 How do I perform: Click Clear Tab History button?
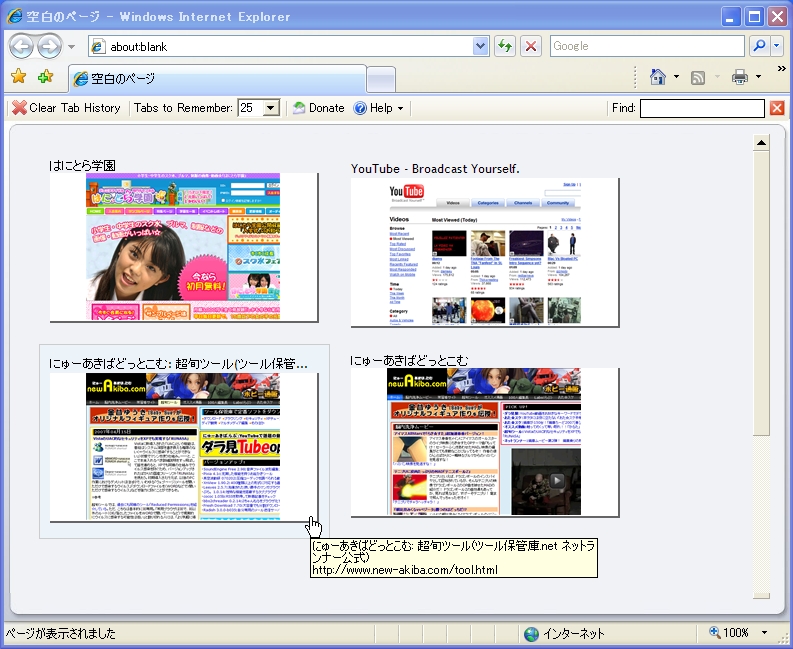click(66, 108)
